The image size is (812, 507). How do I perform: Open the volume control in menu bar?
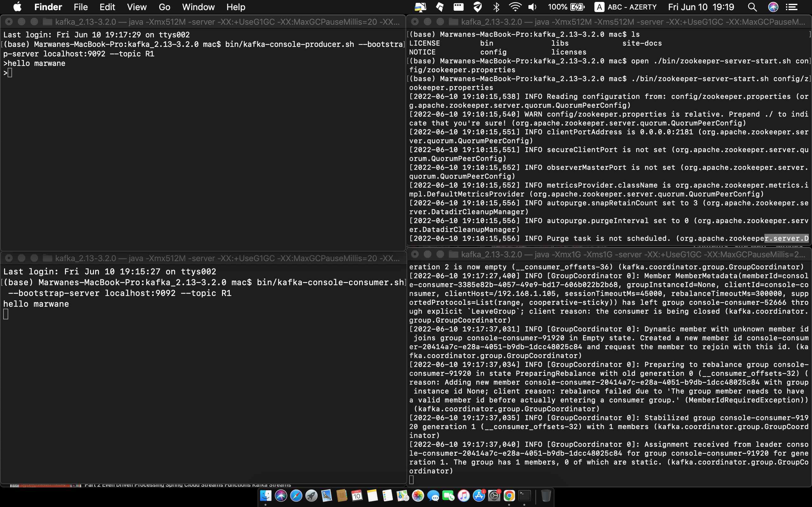tap(532, 7)
